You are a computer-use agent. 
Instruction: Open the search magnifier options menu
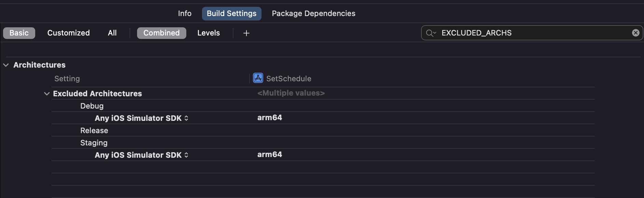click(x=431, y=33)
